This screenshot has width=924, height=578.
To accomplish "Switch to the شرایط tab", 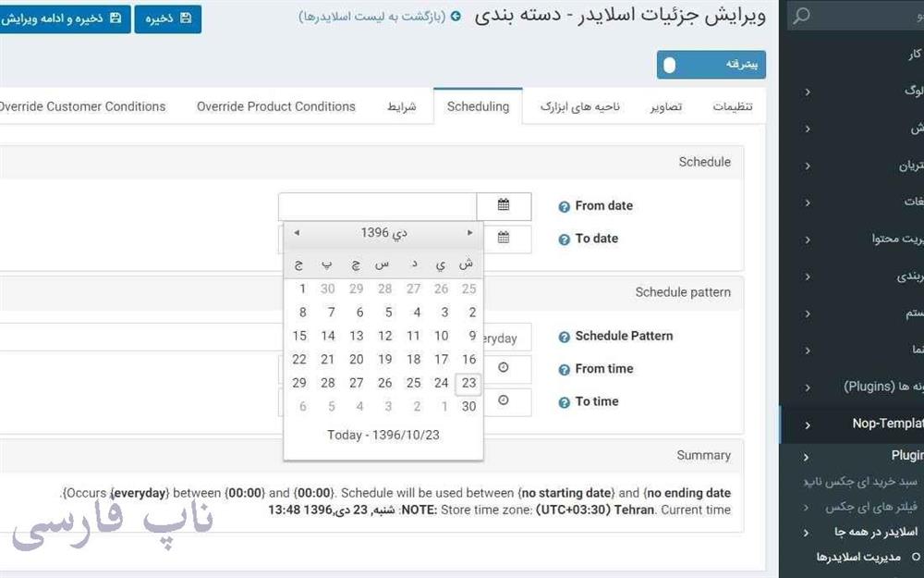I will click(x=403, y=105).
